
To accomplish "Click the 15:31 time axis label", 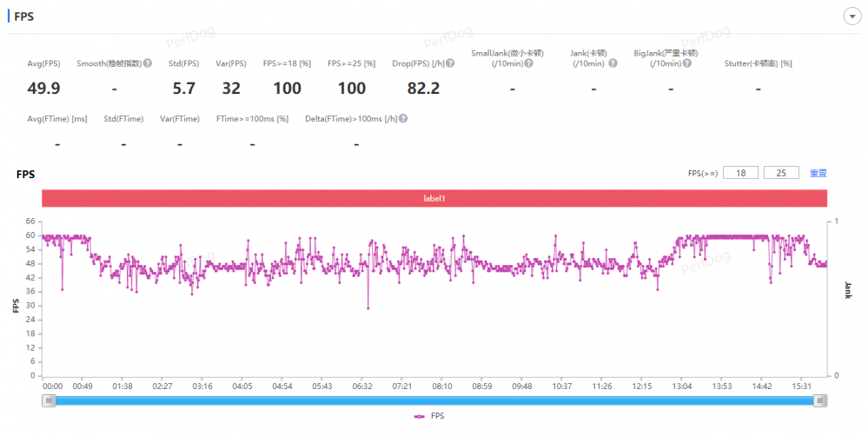I will coord(802,386).
